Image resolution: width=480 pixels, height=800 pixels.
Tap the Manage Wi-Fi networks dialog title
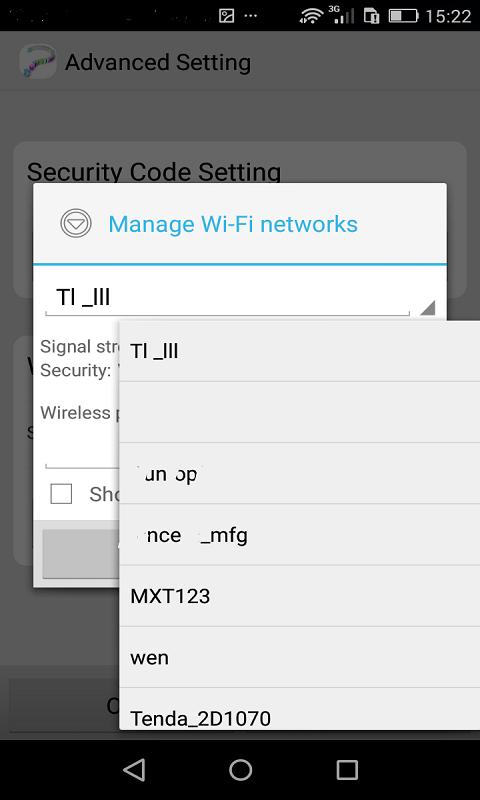[233, 224]
